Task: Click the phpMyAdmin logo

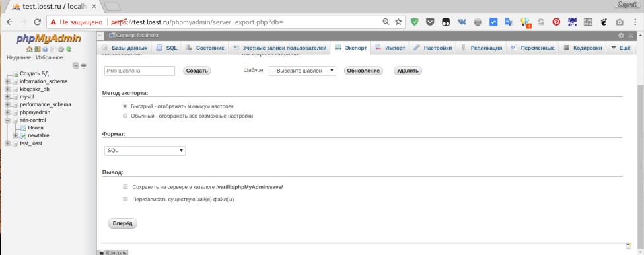Action: [48, 38]
